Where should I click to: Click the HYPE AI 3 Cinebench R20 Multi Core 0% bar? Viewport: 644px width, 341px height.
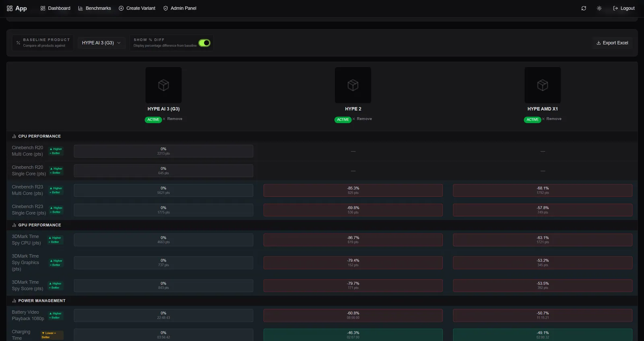coord(163,151)
